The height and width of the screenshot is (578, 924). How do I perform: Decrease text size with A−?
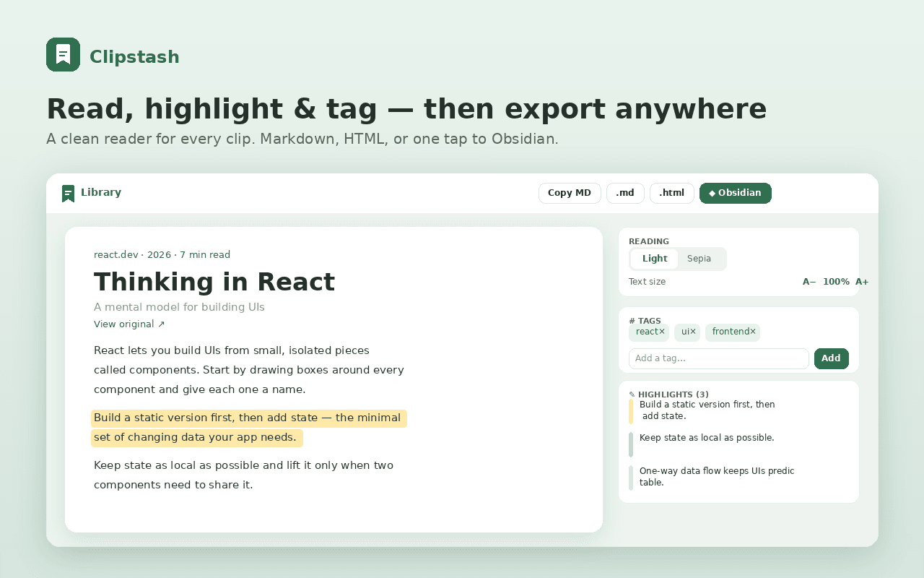(x=809, y=282)
